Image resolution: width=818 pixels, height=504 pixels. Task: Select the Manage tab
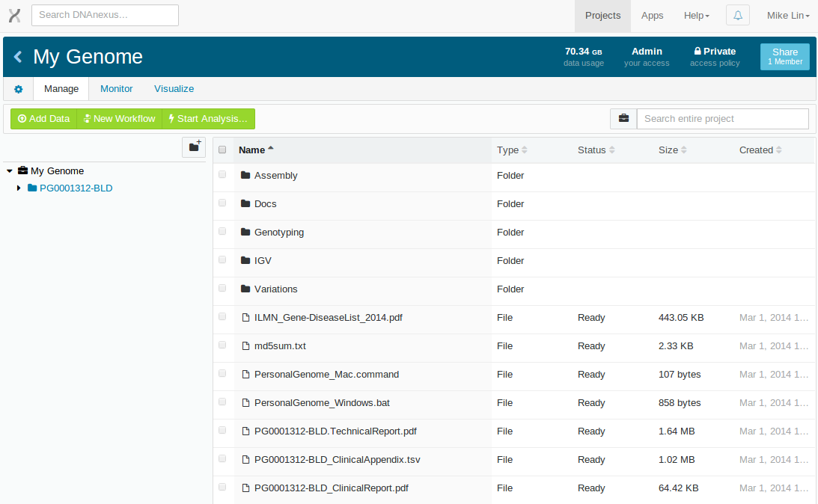pos(61,88)
